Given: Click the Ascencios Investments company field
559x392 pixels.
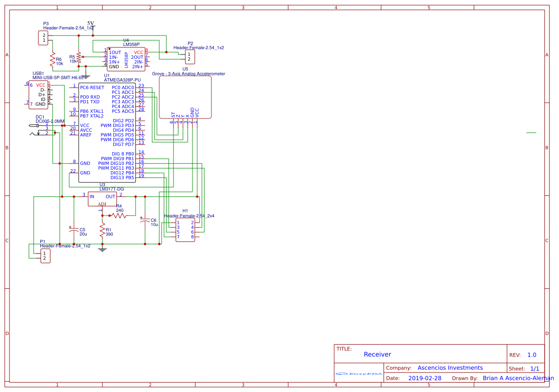Looking at the screenshot, I should click(449, 368).
